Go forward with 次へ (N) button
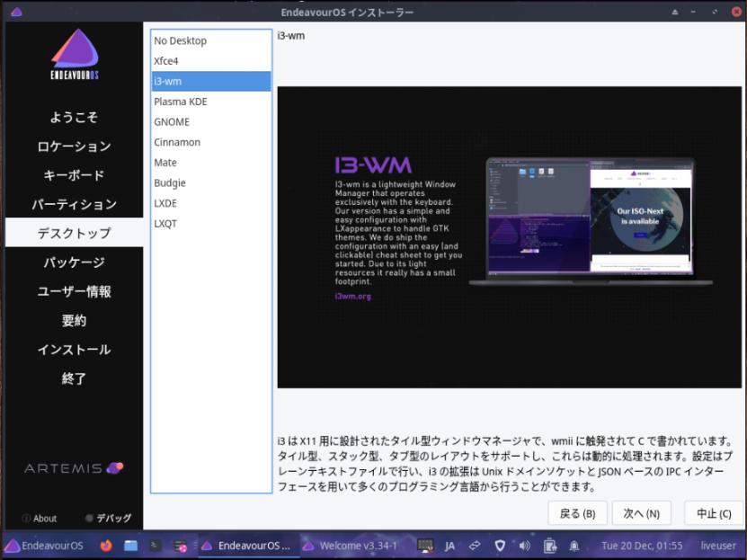The width and height of the screenshot is (747, 560). pos(641,513)
